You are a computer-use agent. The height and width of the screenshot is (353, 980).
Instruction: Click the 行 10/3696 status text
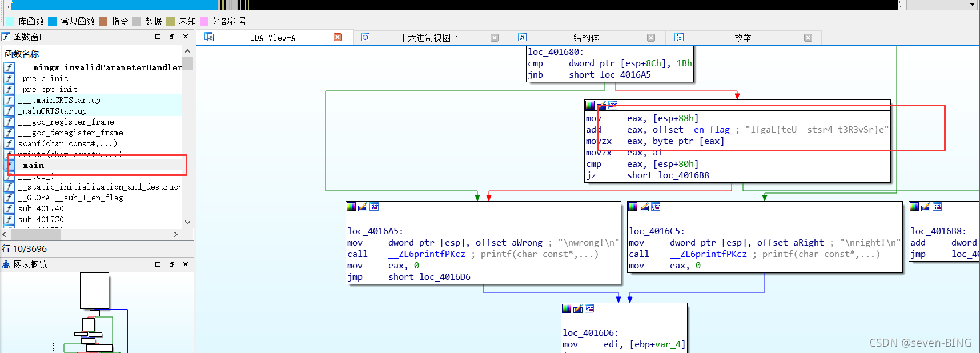[25, 249]
